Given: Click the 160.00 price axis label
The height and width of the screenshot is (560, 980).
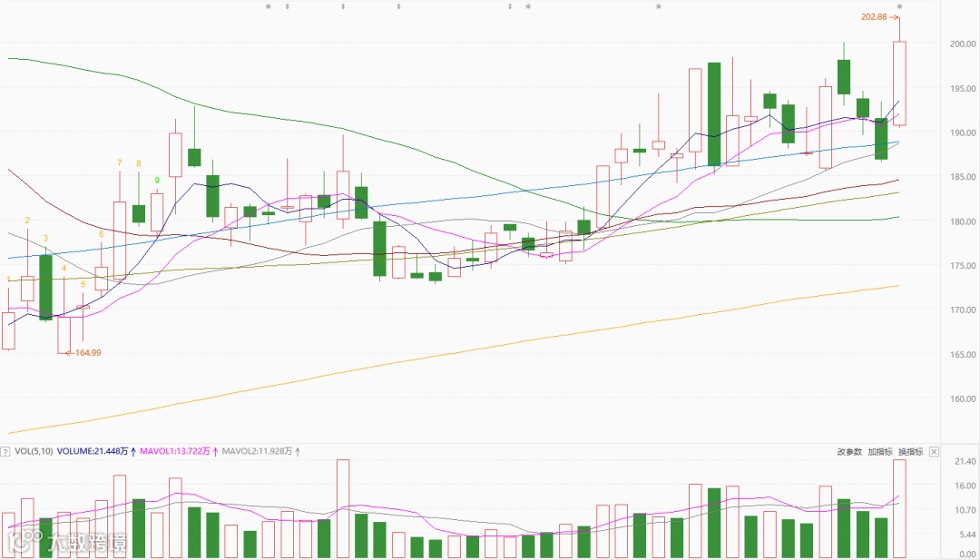Looking at the screenshot, I should click(963, 398).
